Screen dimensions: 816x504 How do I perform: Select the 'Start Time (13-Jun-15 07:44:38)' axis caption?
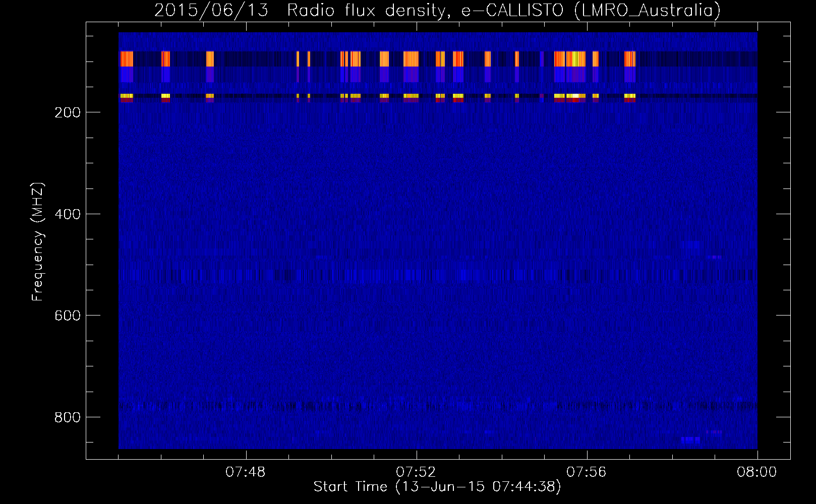(x=437, y=487)
